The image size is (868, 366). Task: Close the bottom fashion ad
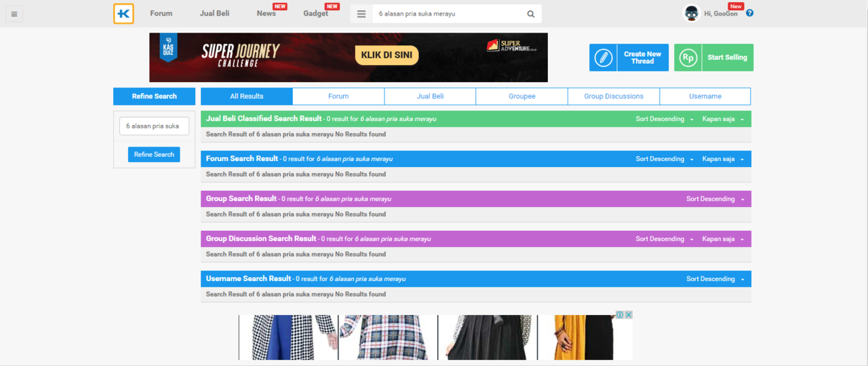629,314
